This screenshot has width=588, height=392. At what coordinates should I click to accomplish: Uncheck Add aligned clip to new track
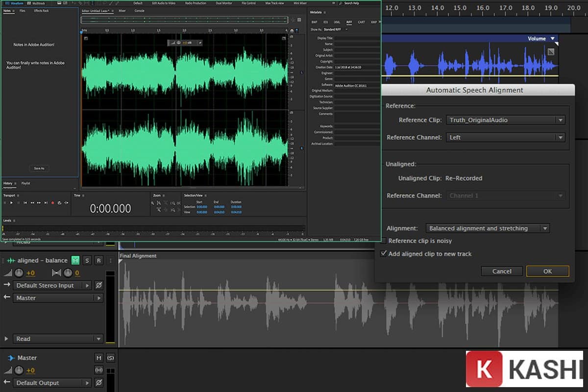[x=384, y=253]
